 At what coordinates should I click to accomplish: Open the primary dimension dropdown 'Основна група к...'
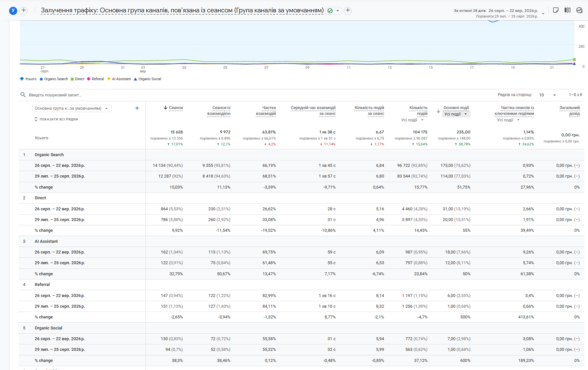click(72, 108)
